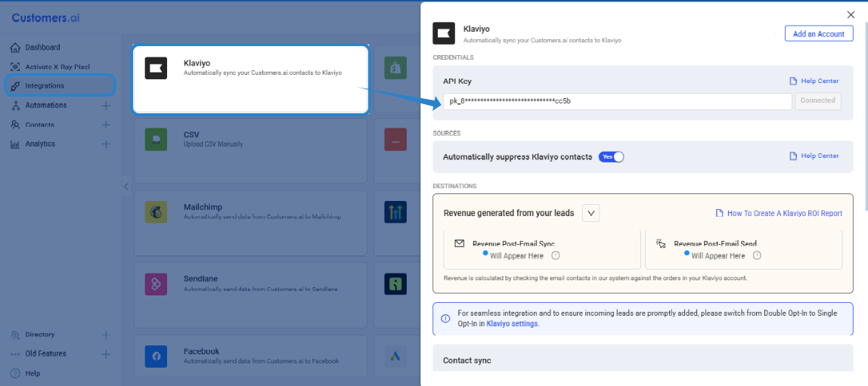Open the CSV integration card
868x386 pixels.
coord(250,150)
